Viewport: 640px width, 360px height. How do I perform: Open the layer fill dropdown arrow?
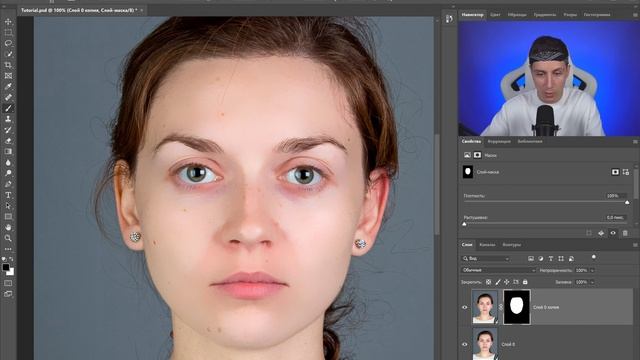tap(592, 282)
